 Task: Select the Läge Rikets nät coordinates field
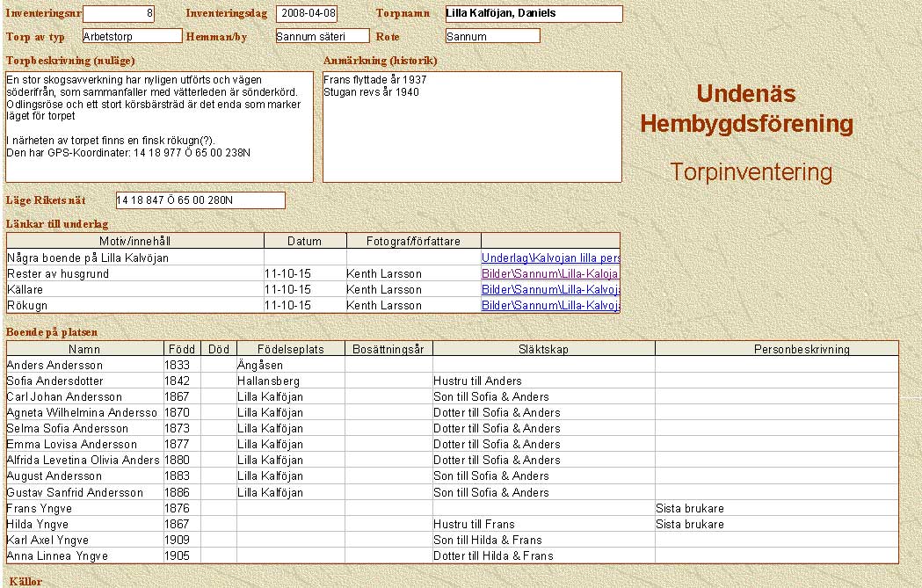point(200,200)
